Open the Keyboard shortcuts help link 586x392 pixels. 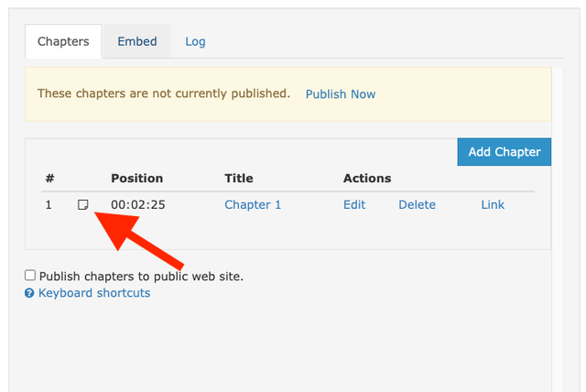point(94,293)
